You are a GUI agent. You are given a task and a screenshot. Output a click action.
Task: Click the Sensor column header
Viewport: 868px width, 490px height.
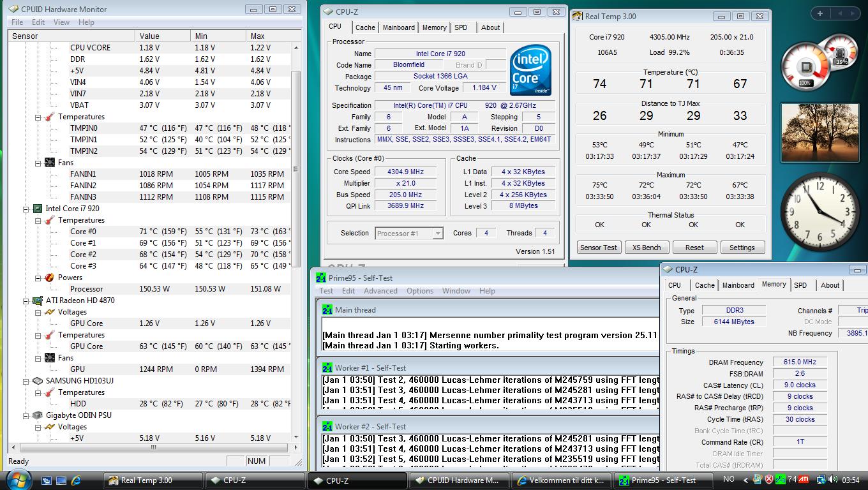tap(71, 36)
